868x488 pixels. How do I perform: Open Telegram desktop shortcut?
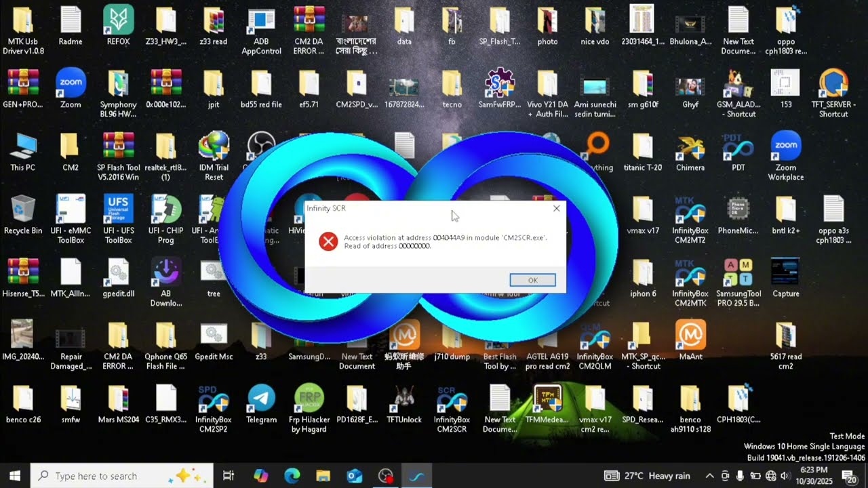pyautogui.click(x=261, y=404)
